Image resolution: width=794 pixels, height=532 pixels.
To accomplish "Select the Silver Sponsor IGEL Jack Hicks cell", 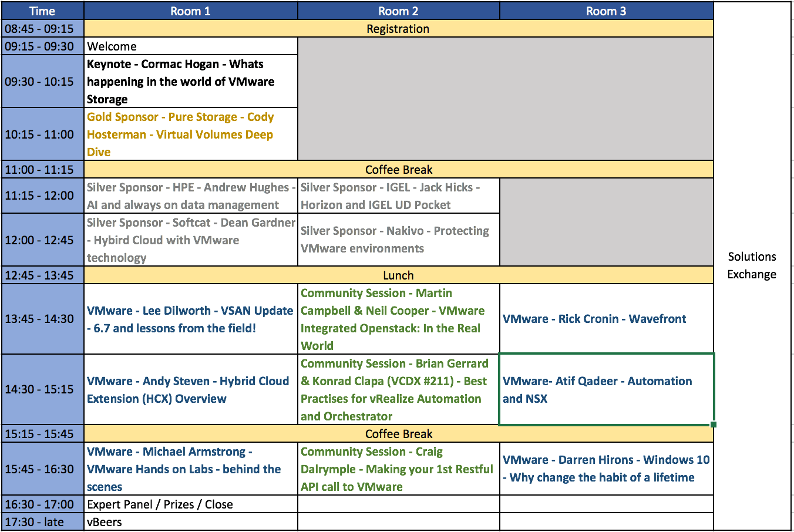I will (399, 196).
